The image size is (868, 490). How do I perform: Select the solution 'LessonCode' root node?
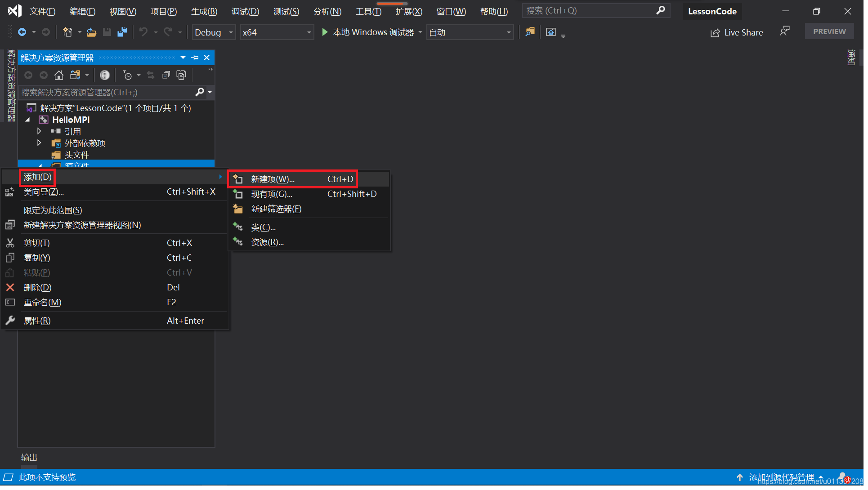(116, 108)
